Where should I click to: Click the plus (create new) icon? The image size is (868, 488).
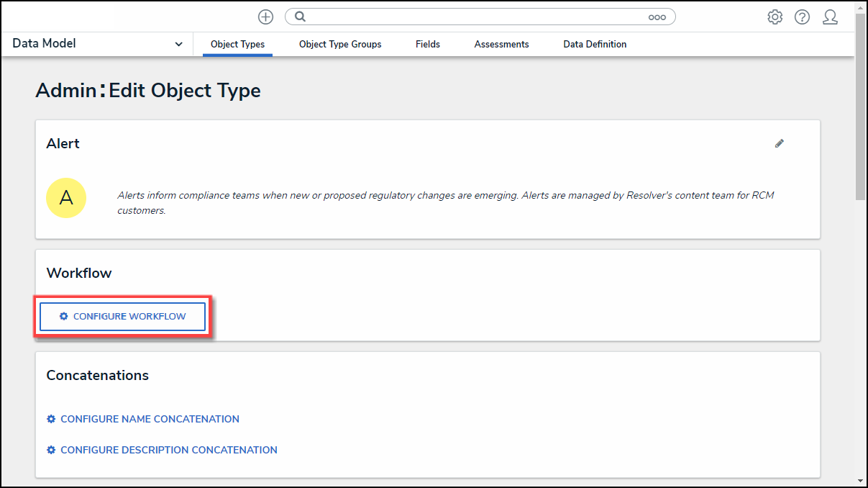coord(265,17)
